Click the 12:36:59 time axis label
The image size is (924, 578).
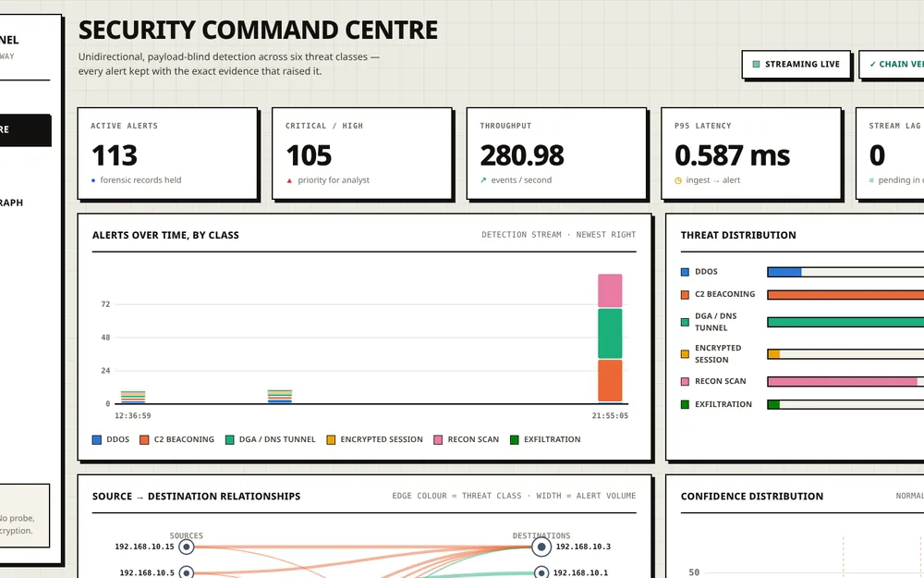click(x=132, y=416)
